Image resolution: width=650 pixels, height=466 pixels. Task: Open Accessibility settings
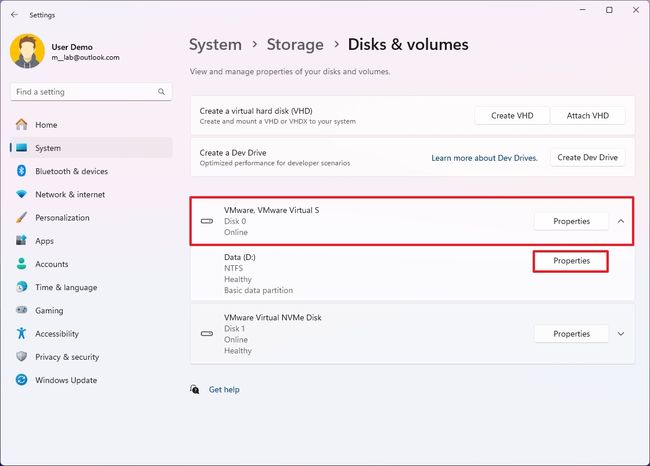coord(56,334)
